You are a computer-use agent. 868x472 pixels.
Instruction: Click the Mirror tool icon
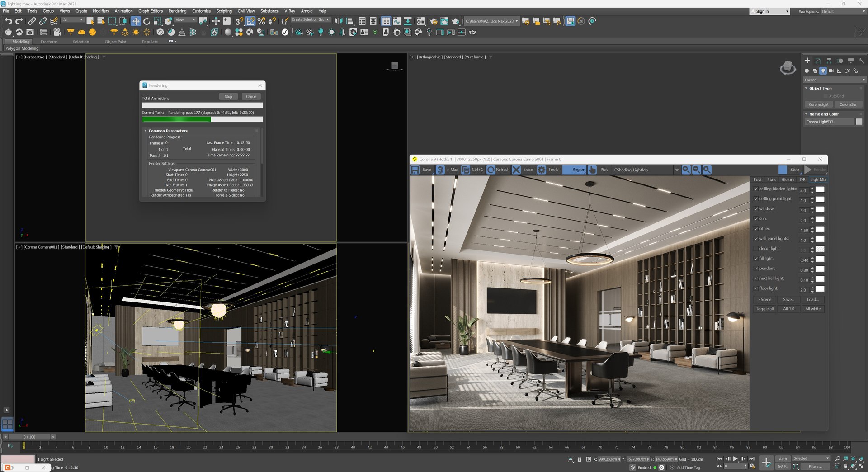338,21
